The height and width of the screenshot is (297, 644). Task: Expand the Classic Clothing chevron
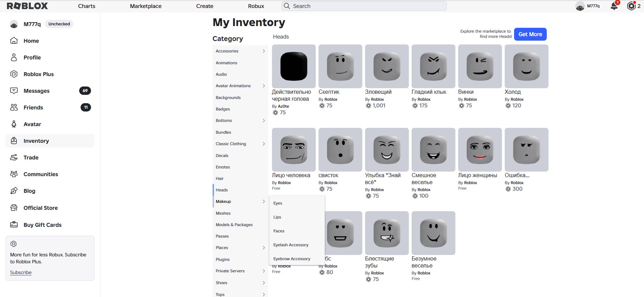pyautogui.click(x=264, y=144)
